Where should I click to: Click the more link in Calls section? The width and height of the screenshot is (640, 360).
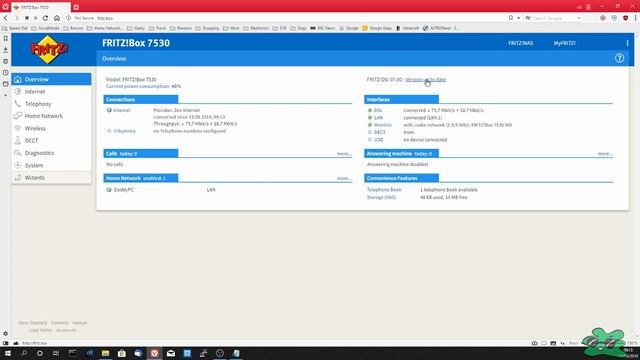[x=344, y=154]
